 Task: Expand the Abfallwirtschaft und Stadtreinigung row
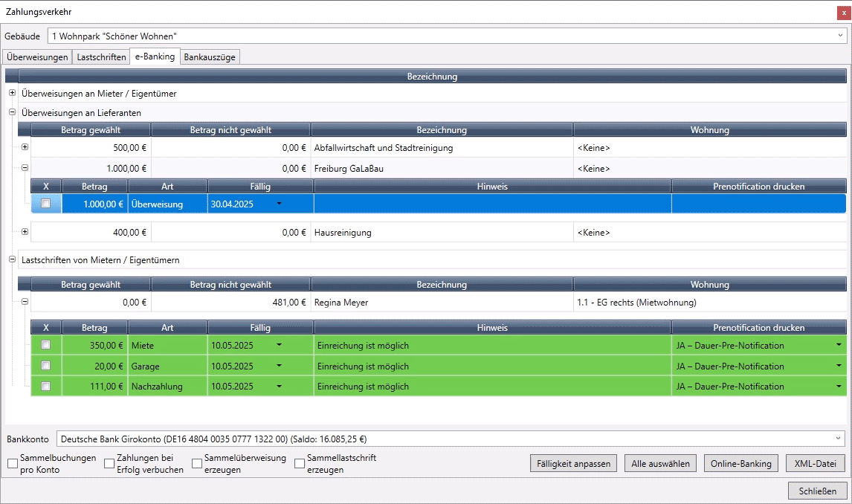coord(25,147)
